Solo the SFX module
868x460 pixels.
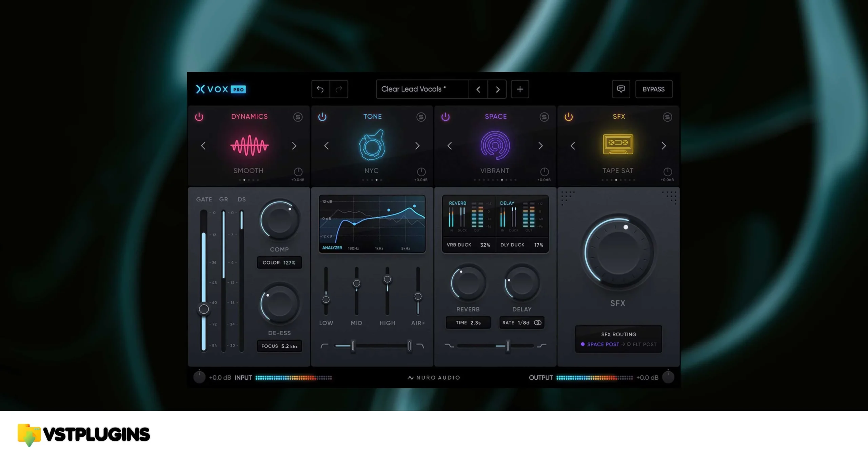(x=667, y=117)
